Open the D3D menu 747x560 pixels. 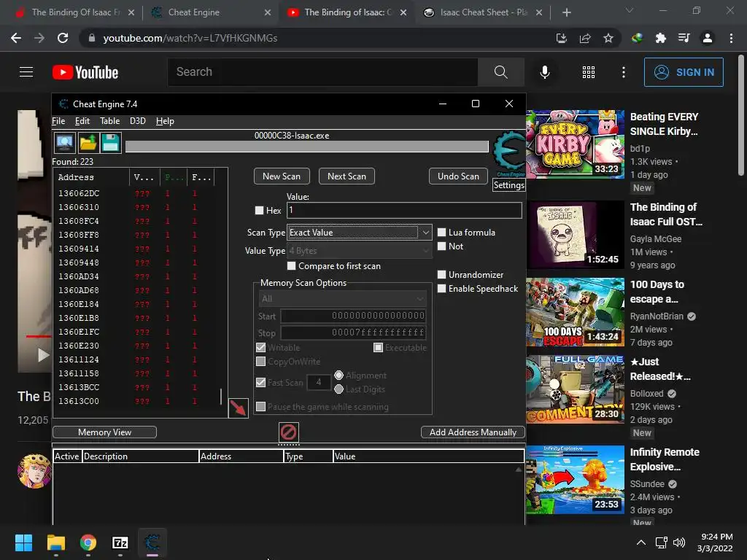[138, 121]
